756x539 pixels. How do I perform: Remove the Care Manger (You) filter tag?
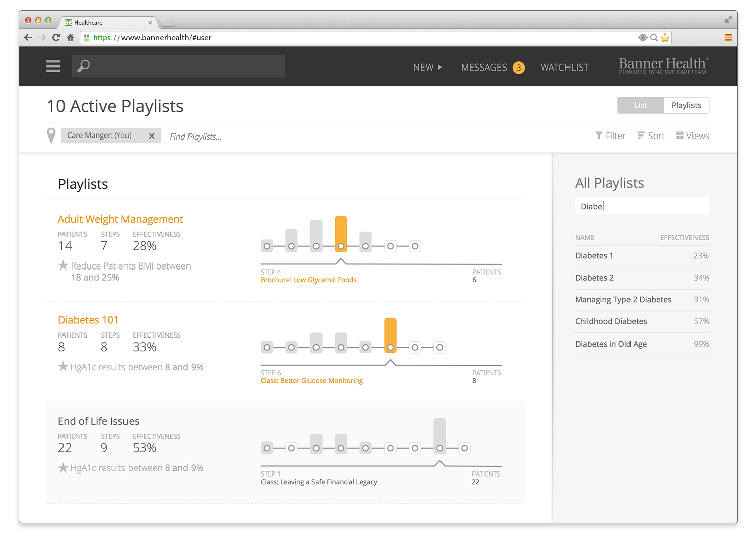coord(152,136)
